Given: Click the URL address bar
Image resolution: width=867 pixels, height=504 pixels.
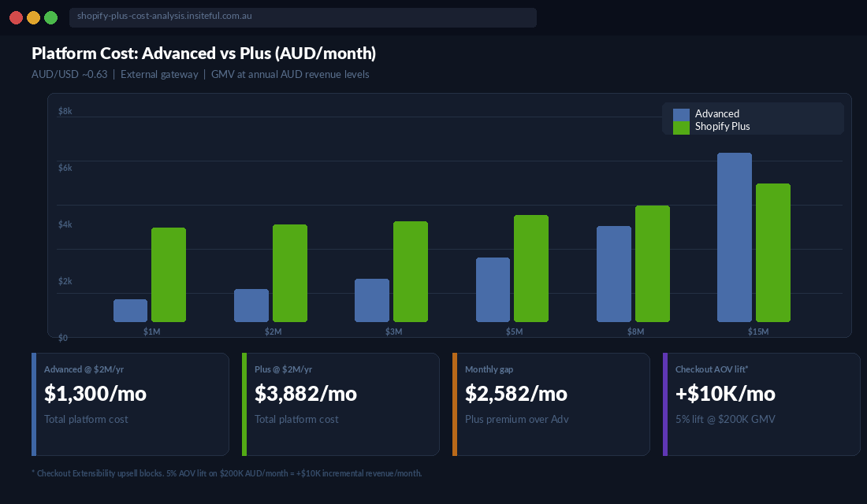Looking at the screenshot, I should coord(303,17).
